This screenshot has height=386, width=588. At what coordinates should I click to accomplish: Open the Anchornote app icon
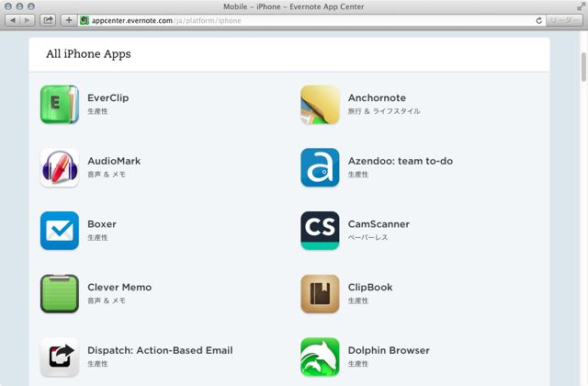pos(320,104)
